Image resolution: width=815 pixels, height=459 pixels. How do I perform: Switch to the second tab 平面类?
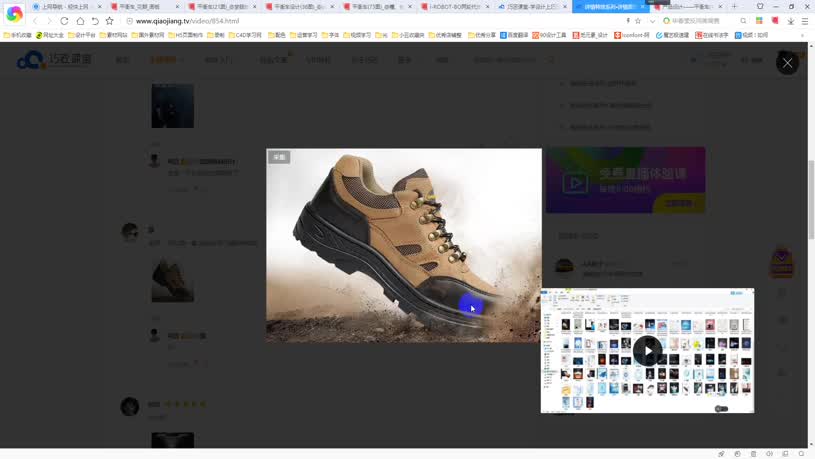pyautogui.click(x=144, y=7)
